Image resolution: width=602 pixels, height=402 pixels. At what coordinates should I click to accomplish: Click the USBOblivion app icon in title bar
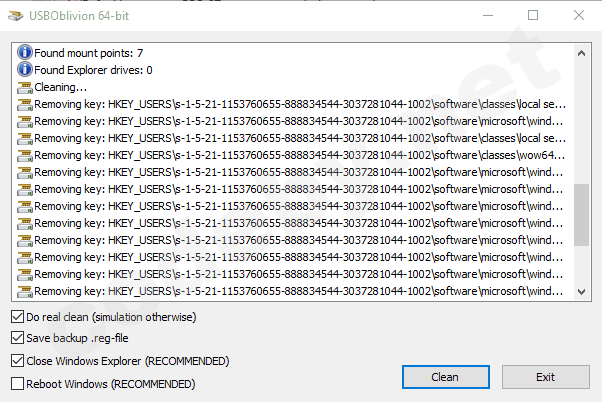coord(16,16)
